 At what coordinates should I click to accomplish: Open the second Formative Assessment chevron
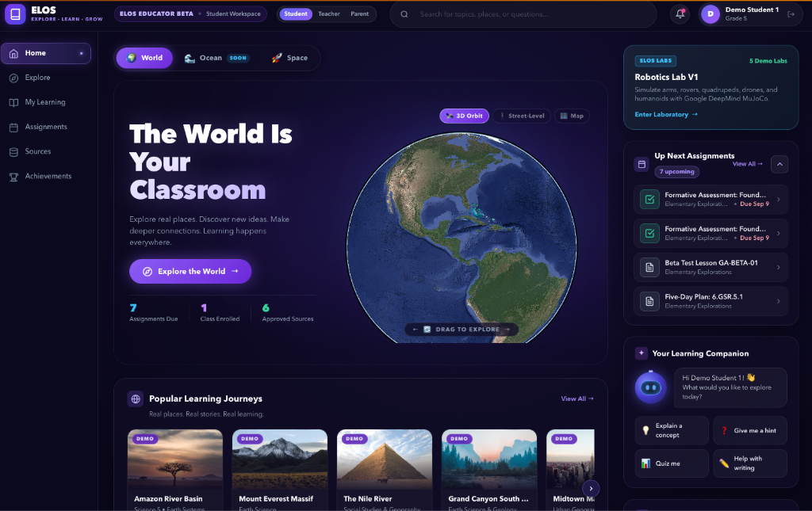[x=779, y=233]
